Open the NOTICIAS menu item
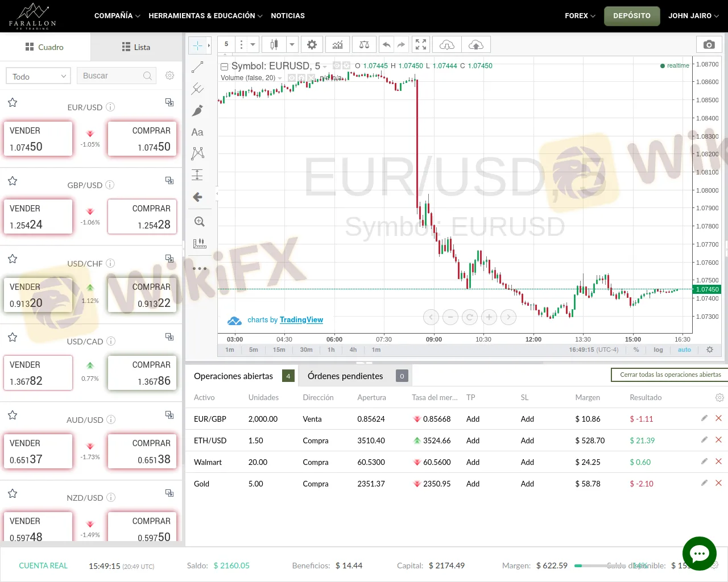Image resolution: width=728 pixels, height=582 pixels. coord(288,16)
